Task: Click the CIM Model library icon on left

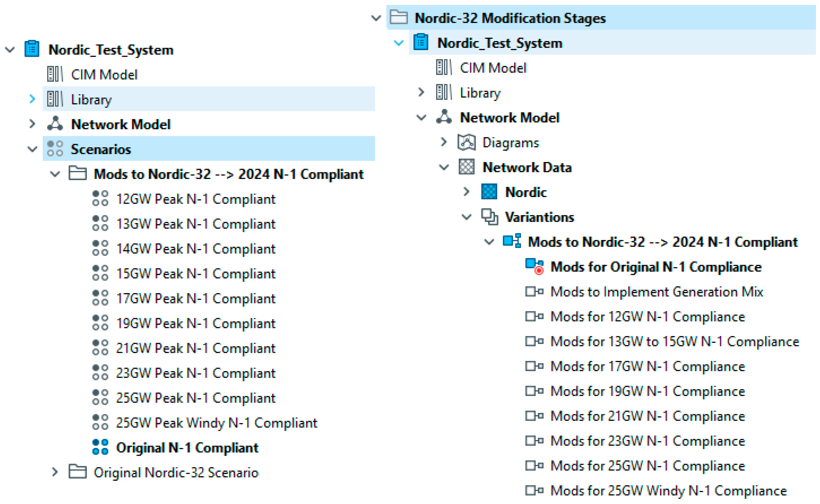Action: coord(55,74)
